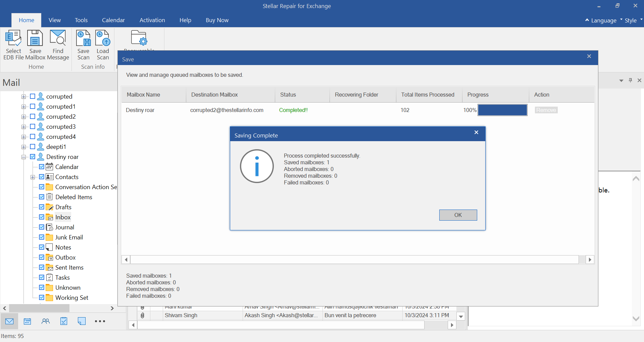Uncheck the Junk Email folder checkbox
644x342 pixels.
coord(42,237)
